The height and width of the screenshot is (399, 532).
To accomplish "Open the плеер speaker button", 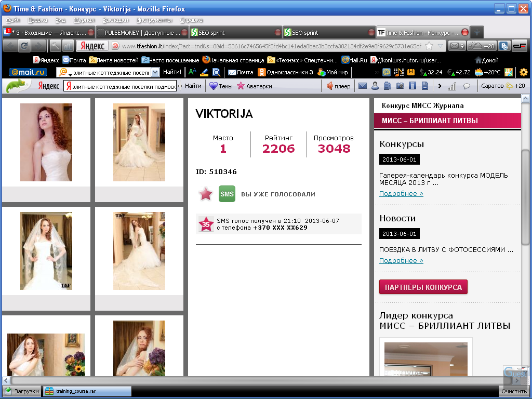I will tap(338, 86).
